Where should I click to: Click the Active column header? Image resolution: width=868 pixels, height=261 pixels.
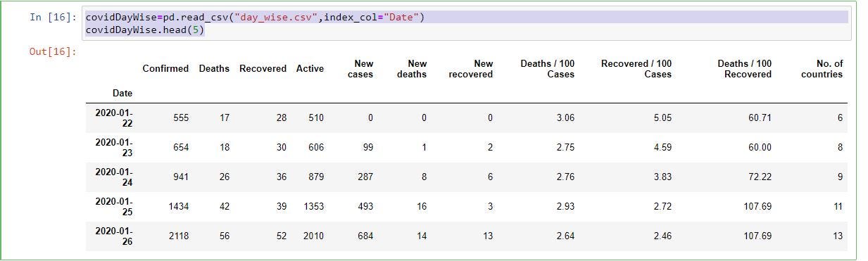pos(310,69)
